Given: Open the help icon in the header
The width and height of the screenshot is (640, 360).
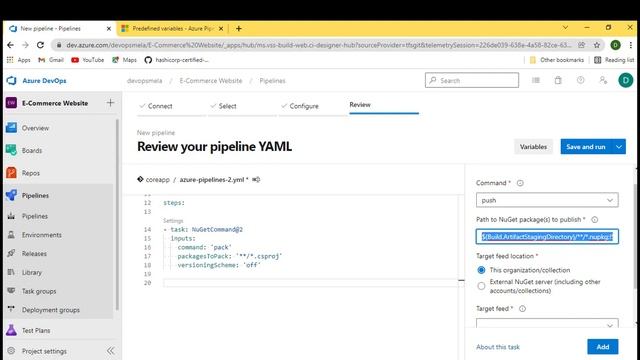Looking at the screenshot, I should coord(580,80).
